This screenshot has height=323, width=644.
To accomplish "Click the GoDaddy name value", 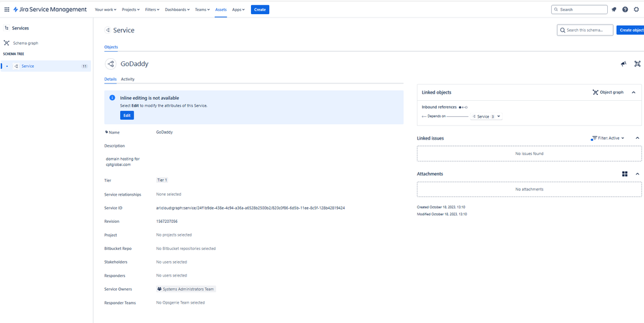I will 165,132.
